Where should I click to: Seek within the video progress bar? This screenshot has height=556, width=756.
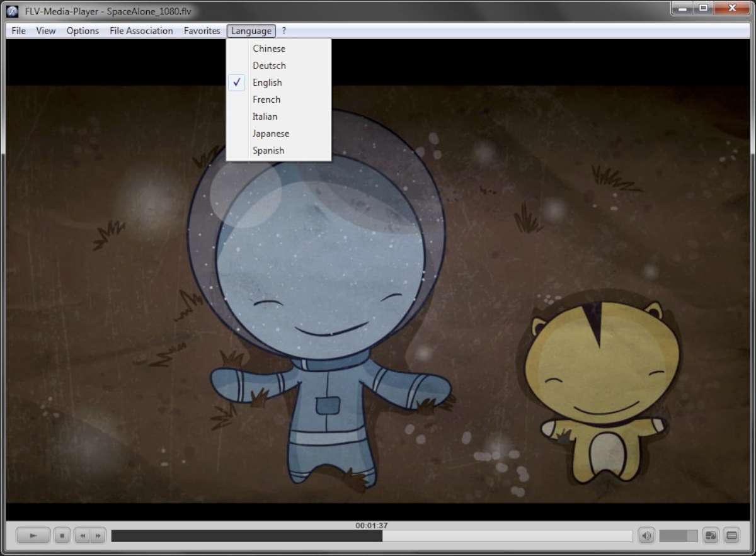(372, 536)
